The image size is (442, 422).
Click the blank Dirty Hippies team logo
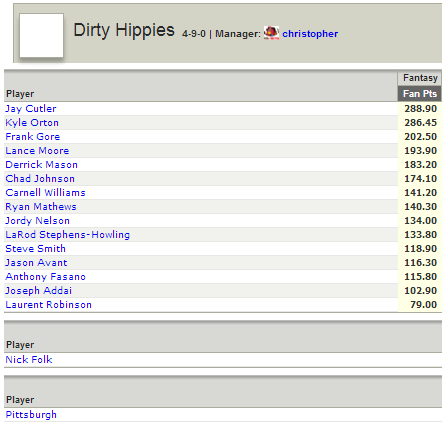coord(41,35)
